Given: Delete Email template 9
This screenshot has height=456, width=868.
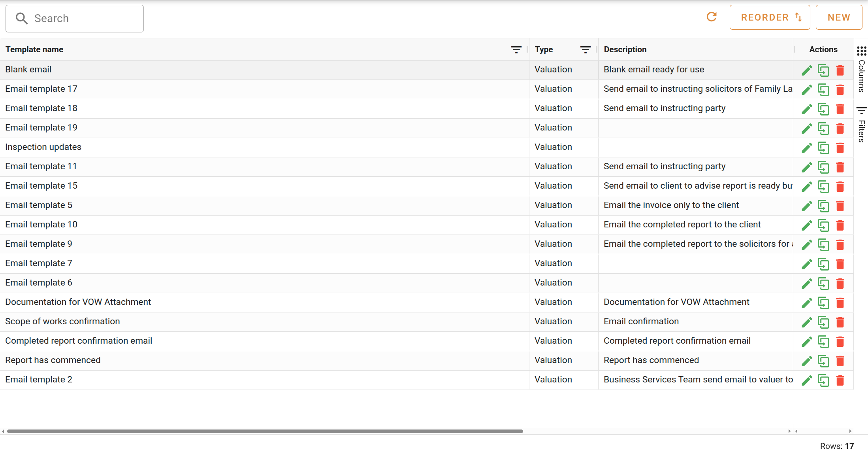Looking at the screenshot, I should coord(840,245).
